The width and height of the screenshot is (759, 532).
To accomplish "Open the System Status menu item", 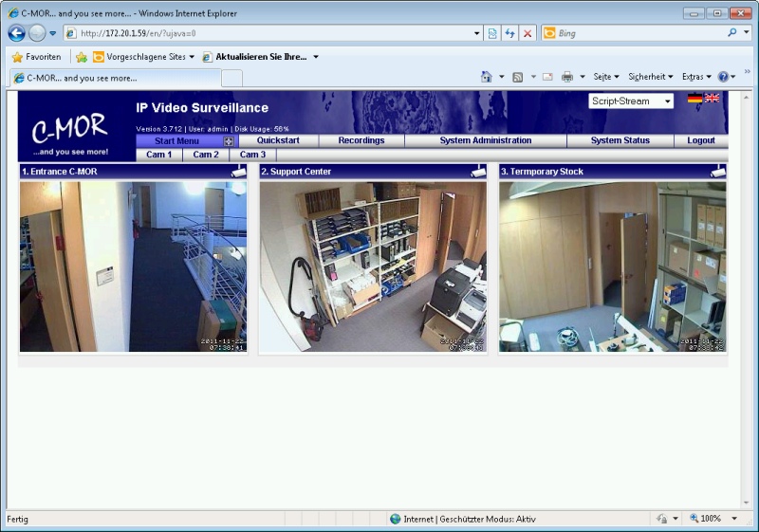I will coord(620,140).
